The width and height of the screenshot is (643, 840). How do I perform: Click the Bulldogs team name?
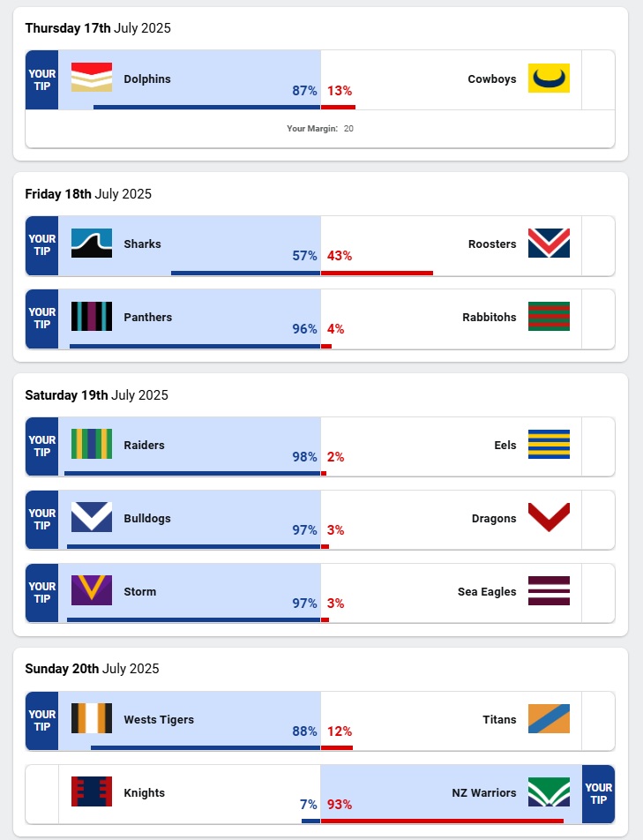coord(147,518)
